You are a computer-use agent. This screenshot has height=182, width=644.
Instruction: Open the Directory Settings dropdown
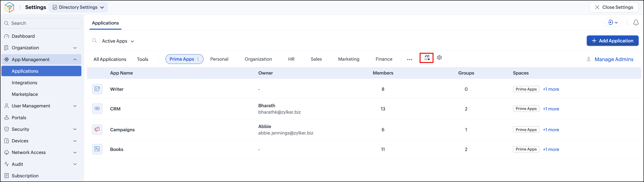coord(78,7)
